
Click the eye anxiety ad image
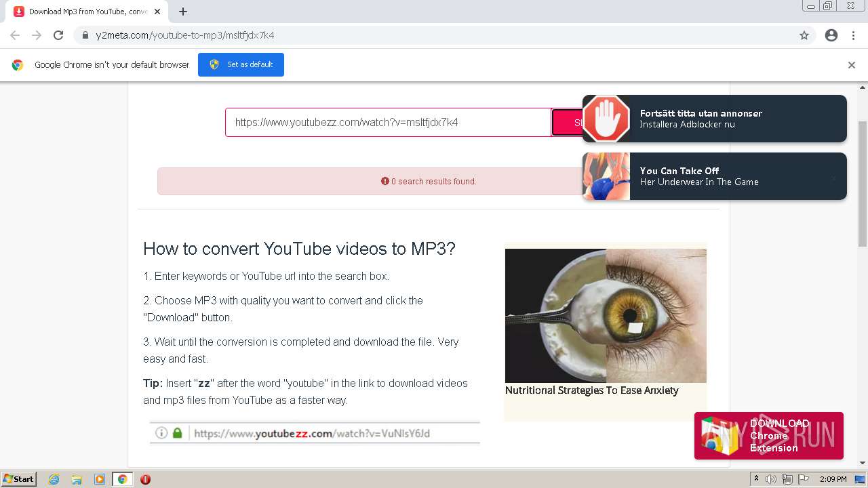pos(606,315)
